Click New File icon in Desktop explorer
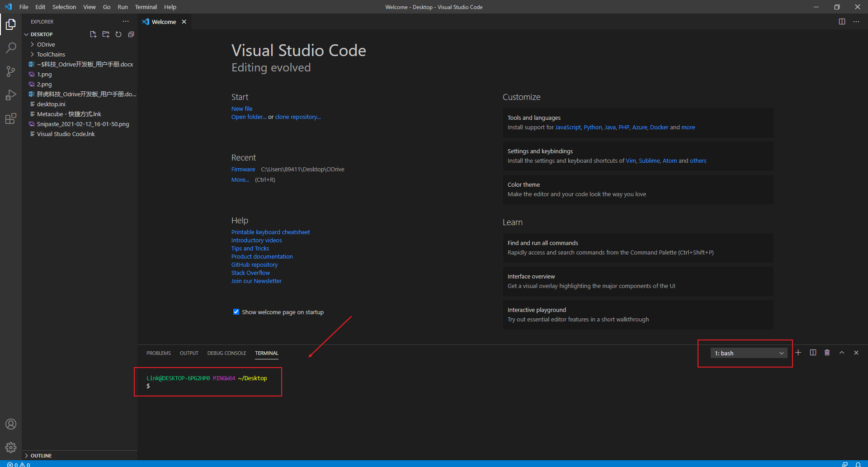 coord(93,34)
